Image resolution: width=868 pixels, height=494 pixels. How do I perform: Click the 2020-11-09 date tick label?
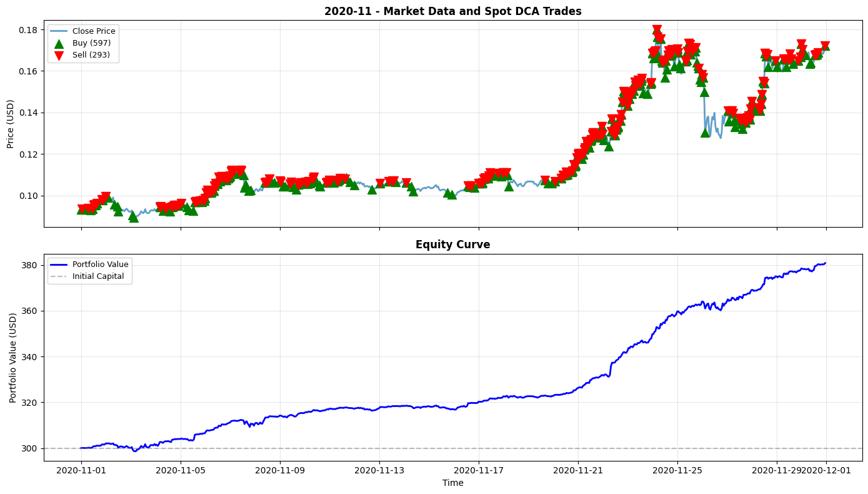coord(280,470)
